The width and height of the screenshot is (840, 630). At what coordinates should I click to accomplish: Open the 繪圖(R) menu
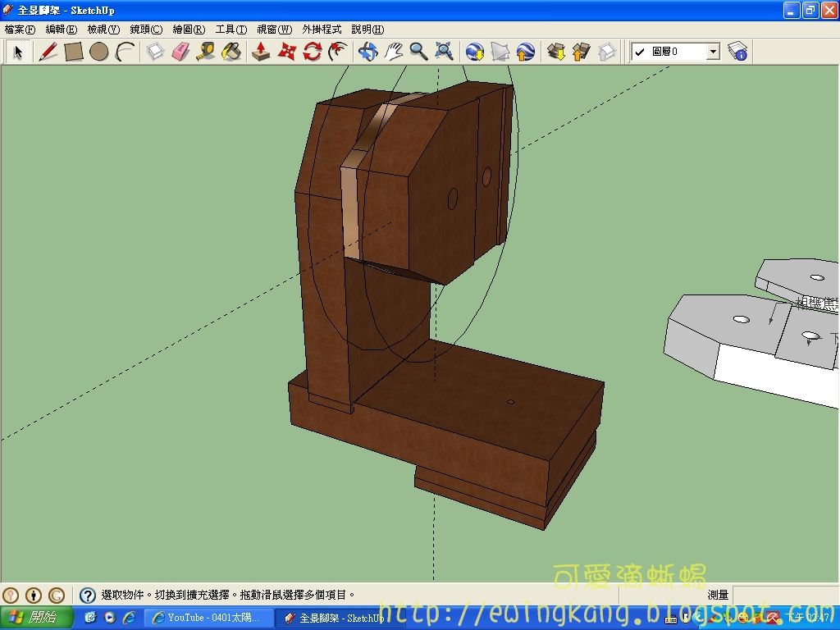[189, 30]
